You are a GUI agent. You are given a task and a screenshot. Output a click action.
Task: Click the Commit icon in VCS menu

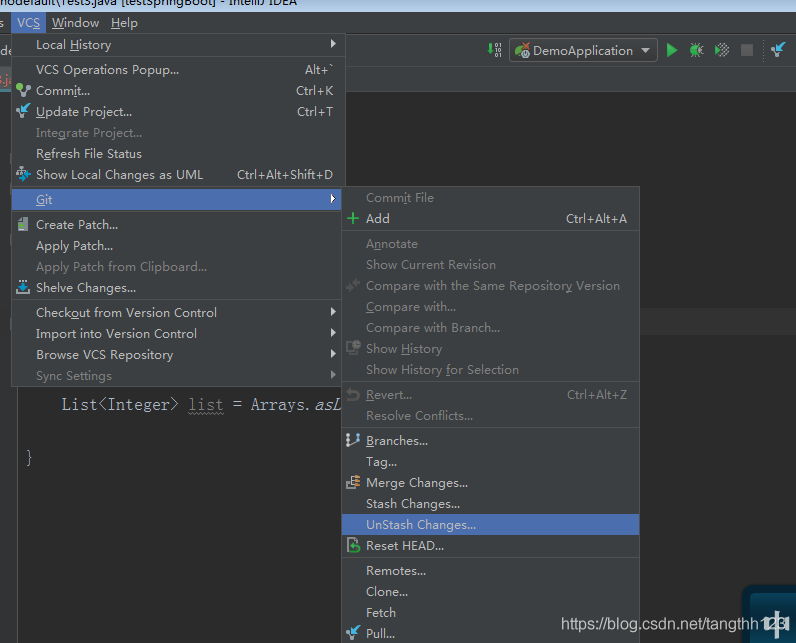click(23, 90)
